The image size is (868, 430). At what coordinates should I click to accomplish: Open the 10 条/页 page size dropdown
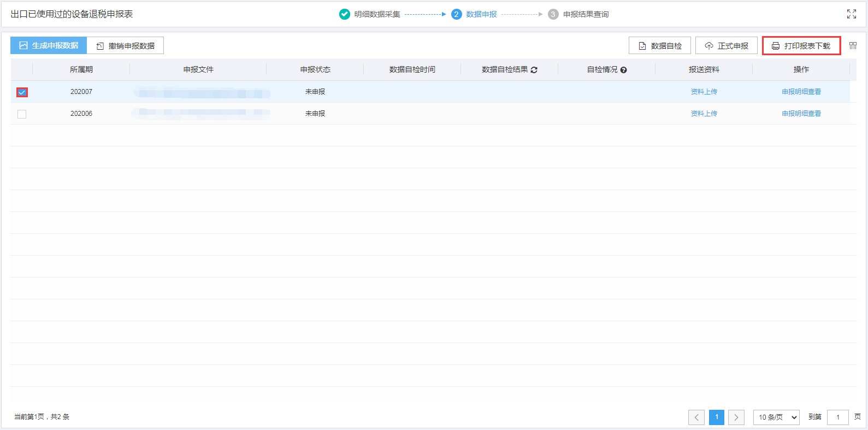tap(776, 417)
